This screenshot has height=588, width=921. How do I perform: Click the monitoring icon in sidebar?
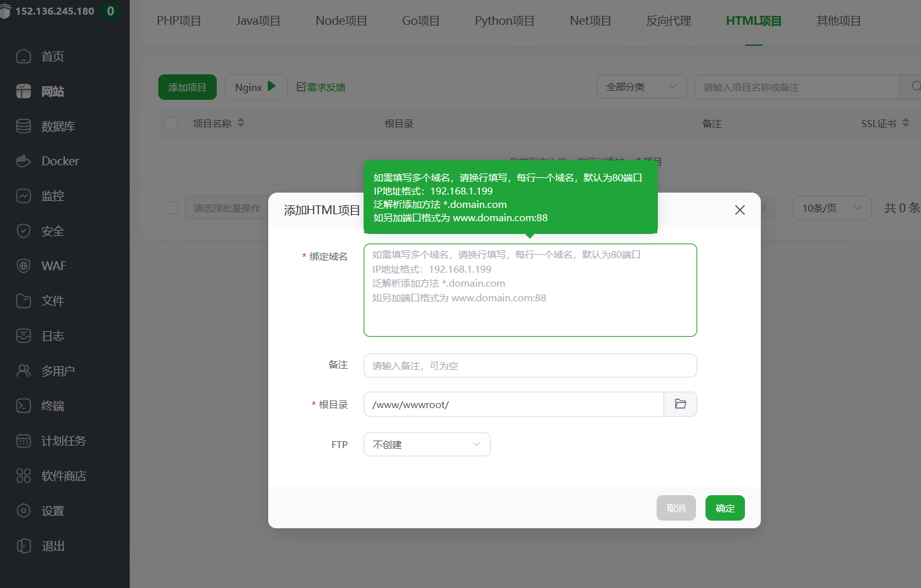[24, 196]
